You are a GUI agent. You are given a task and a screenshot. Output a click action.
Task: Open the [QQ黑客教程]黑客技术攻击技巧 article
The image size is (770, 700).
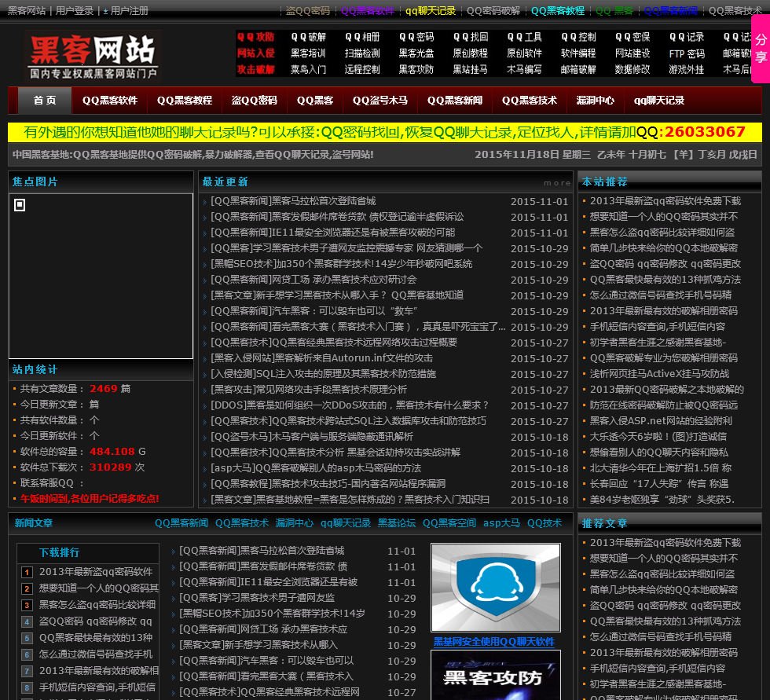(328, 483)
